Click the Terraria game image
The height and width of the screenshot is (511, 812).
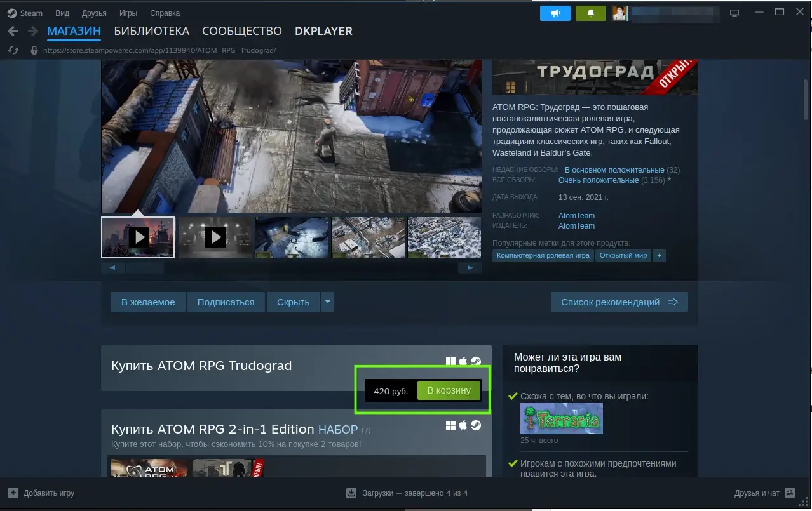pyautogui.click(x=562, y=418)
